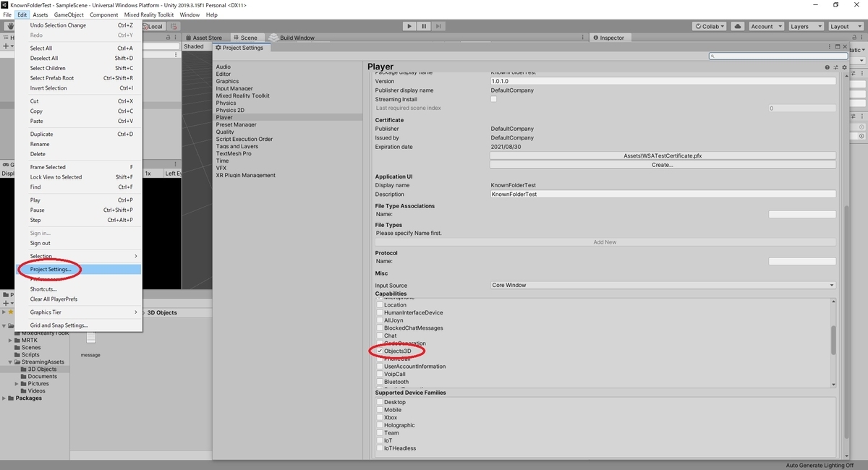Enable the BlockedChatMessages capability
Screen dimensions: 868x470
[379, 328]
